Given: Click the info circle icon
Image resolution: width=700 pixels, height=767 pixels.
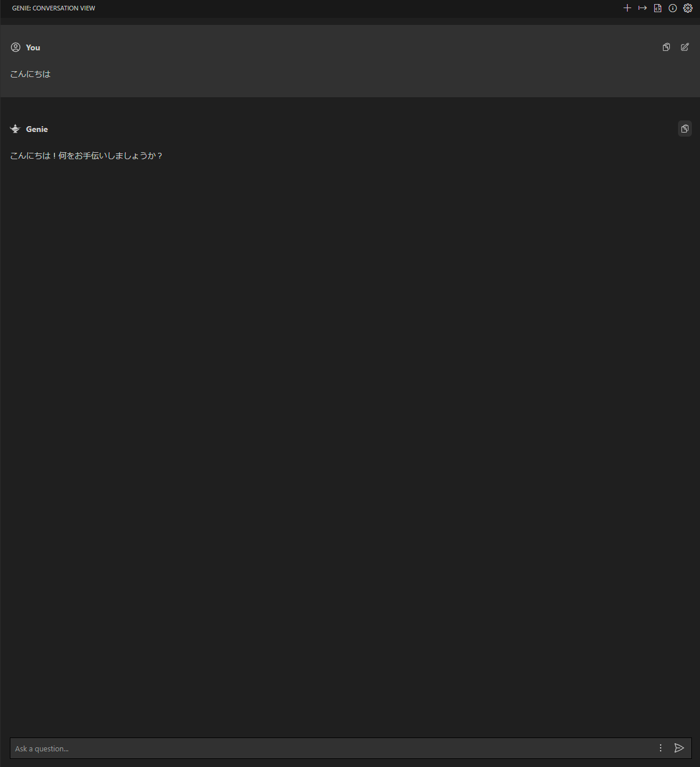Looking at the screenshot, I should point(673,8).
